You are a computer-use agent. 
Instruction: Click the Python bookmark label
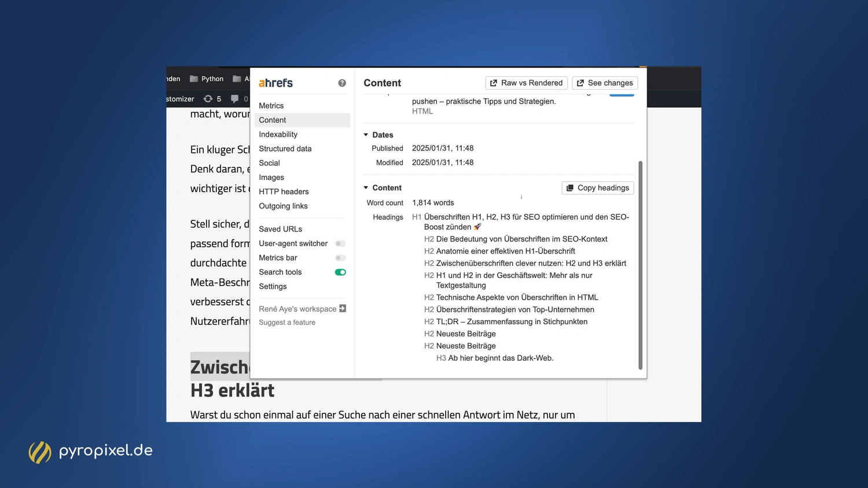tap(212, 79)
